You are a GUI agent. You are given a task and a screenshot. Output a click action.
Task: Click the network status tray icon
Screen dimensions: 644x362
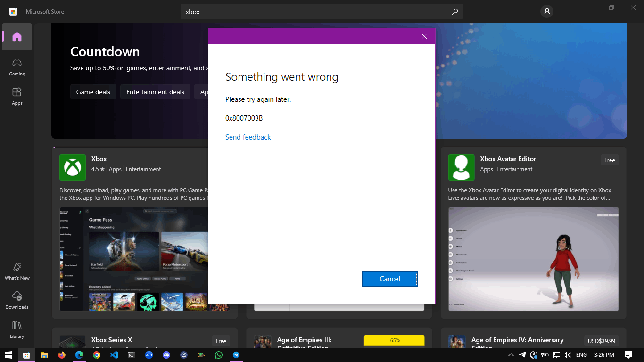coord(556,355)
